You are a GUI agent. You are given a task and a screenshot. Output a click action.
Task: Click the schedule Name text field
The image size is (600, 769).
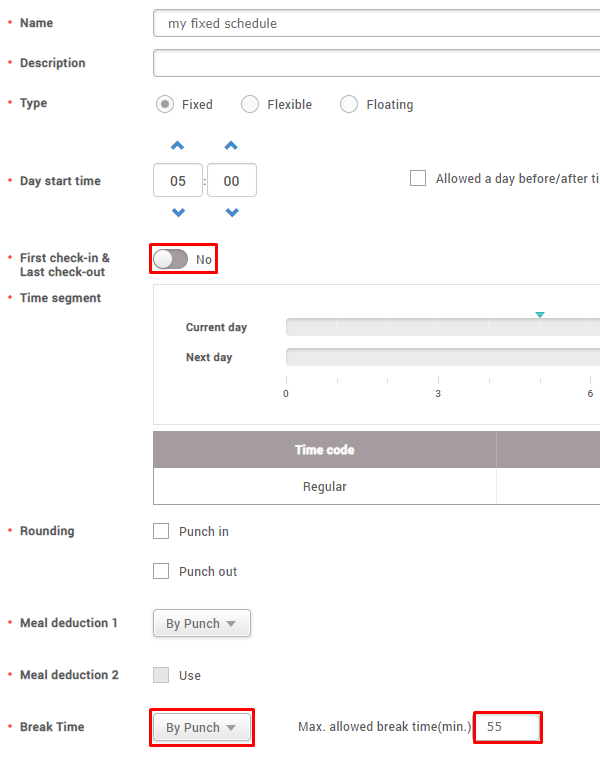pos(376,23)
